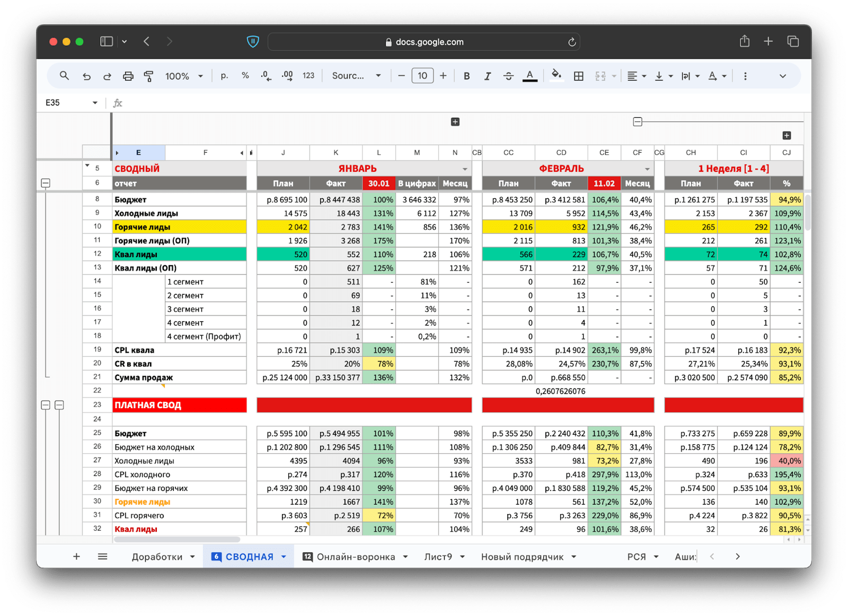Click the fill color bucket icon
The width and height of the screenshot is (848, 616).
click(x=556, y=75)
